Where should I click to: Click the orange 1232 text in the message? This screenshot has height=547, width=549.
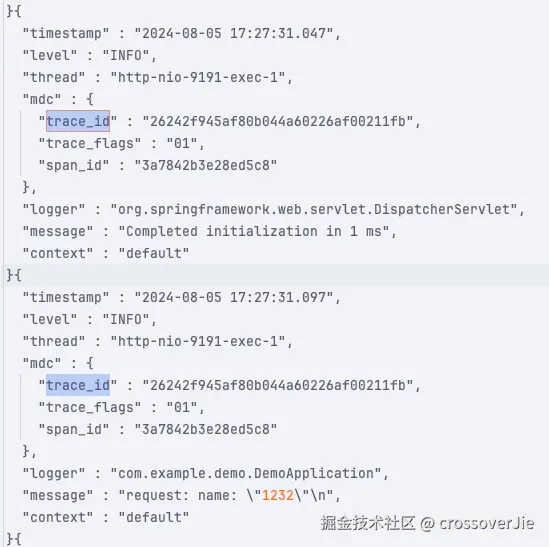point(278,495)
